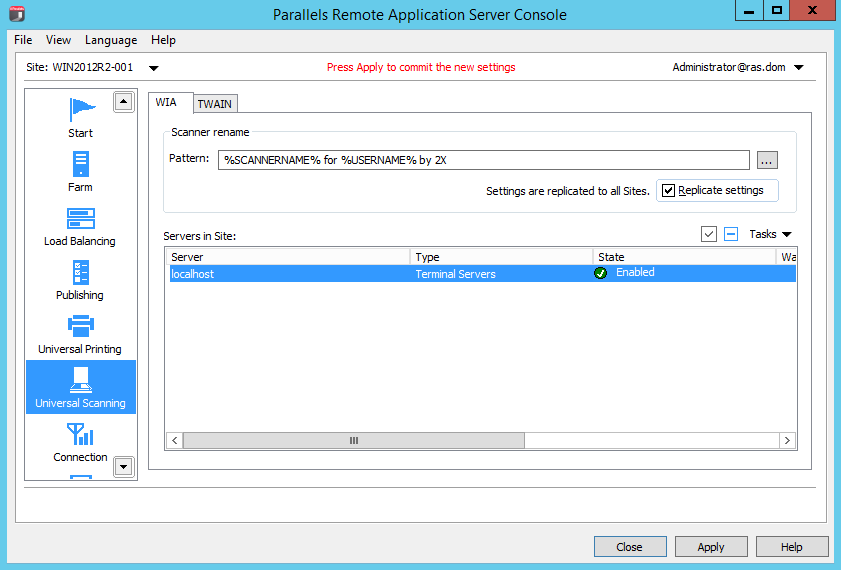Image resolution: width=841 pixels, height=570 pixels.
Task: Click the horizontal scrollbar thumb in server list
Action: coord(353,441)
